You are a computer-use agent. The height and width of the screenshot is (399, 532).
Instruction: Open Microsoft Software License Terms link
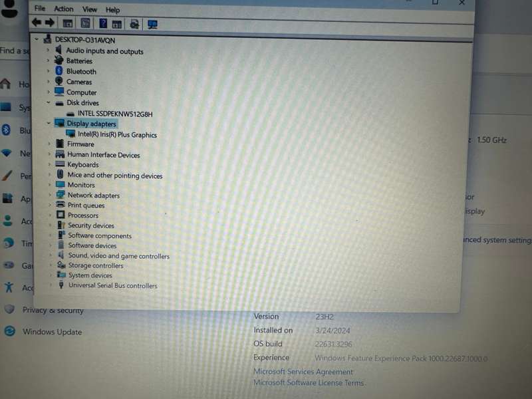(x=309, y=382)
